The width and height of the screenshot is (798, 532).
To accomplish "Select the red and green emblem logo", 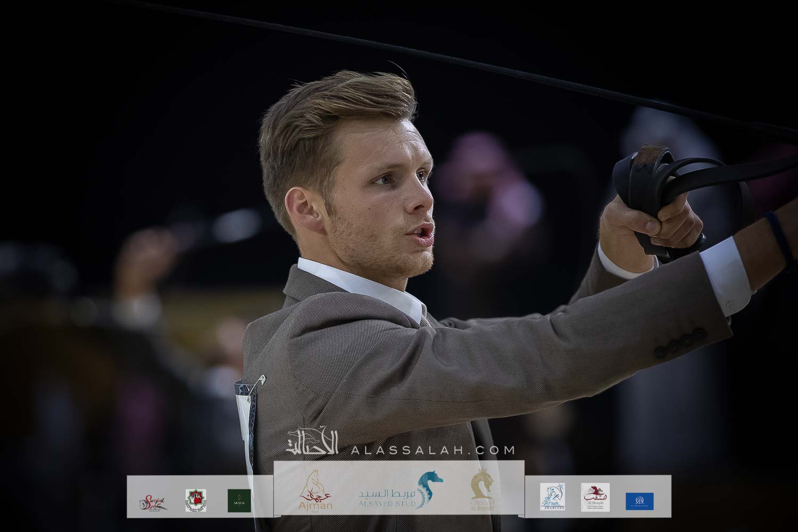I will click(x=196, y=500).
